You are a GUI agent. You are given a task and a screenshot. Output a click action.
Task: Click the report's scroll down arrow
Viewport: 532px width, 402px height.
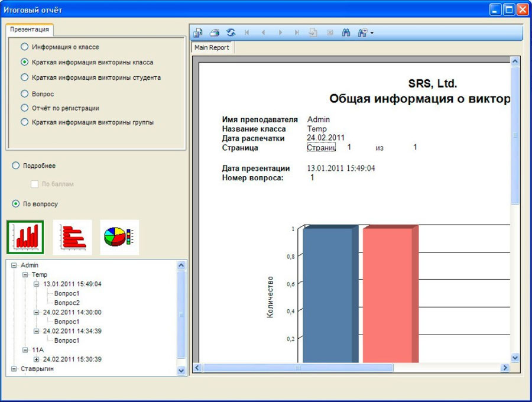coord(514,358)
